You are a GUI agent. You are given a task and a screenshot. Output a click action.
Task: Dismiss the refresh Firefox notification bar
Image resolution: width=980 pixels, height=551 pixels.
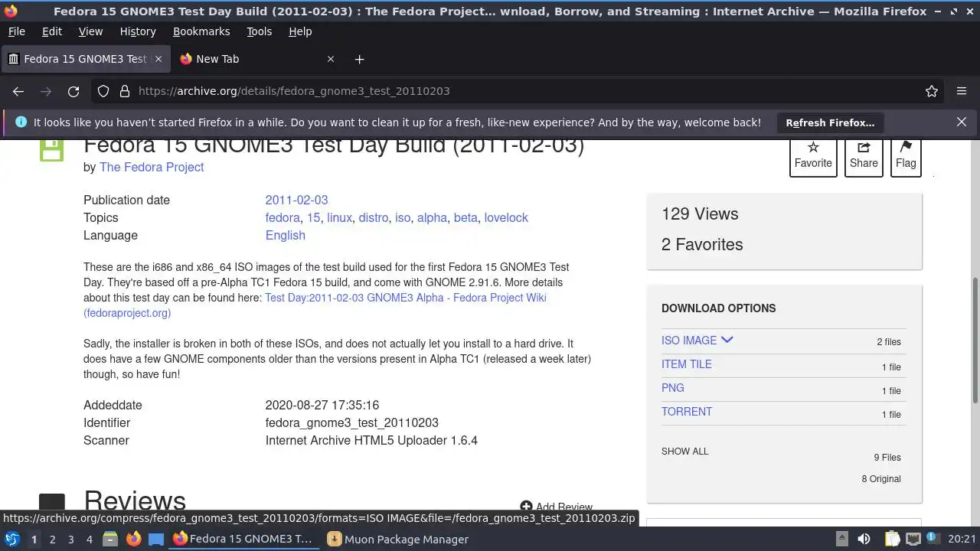pyautogui.click(x=962, y=122)
